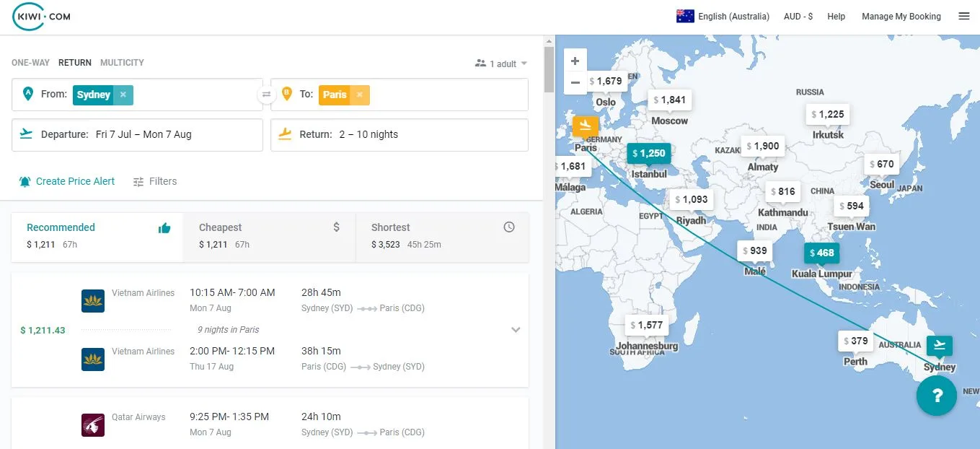Open the help question mark bubble
The width and height of the screenshot is (980, 449).
point(936,396)
